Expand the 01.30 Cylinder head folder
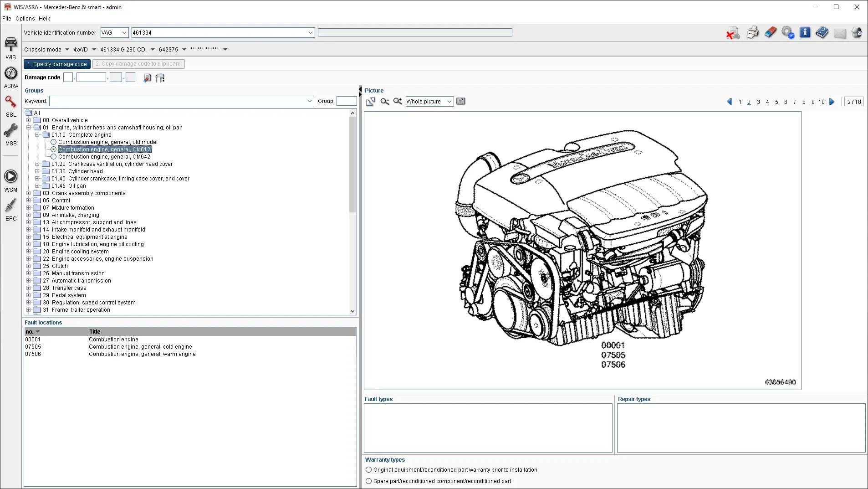 [37, 171]
